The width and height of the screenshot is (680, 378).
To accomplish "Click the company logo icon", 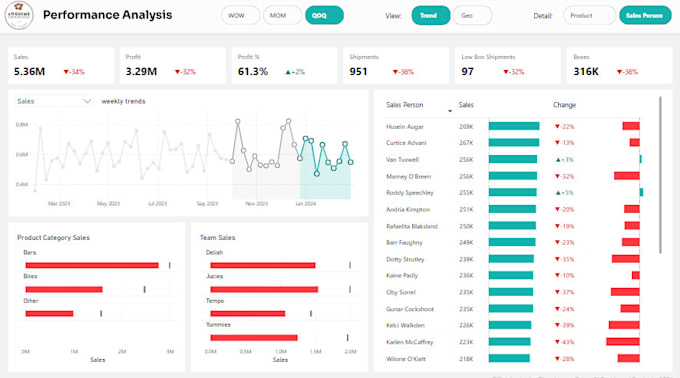I will pos(19,15).
